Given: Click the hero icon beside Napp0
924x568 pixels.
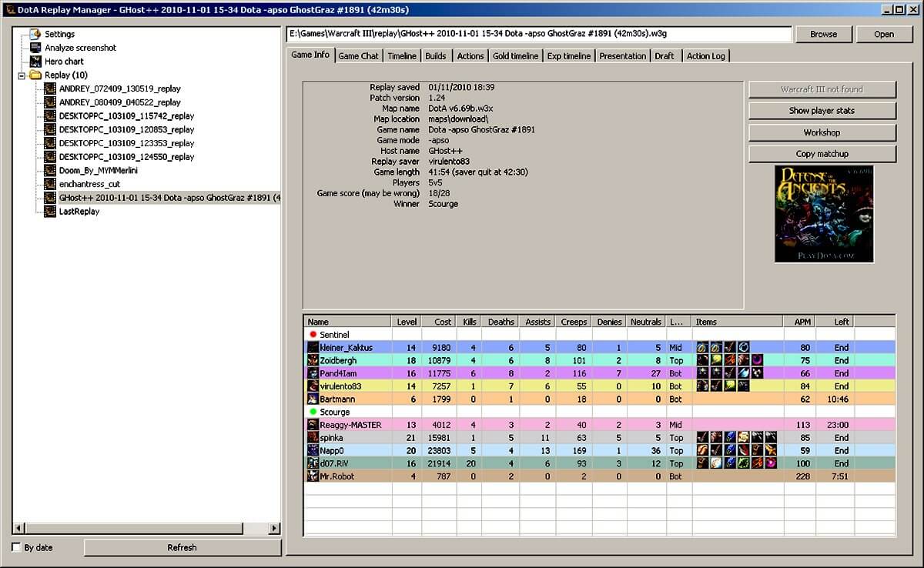Looking at the screenshot, I should 313,450.
